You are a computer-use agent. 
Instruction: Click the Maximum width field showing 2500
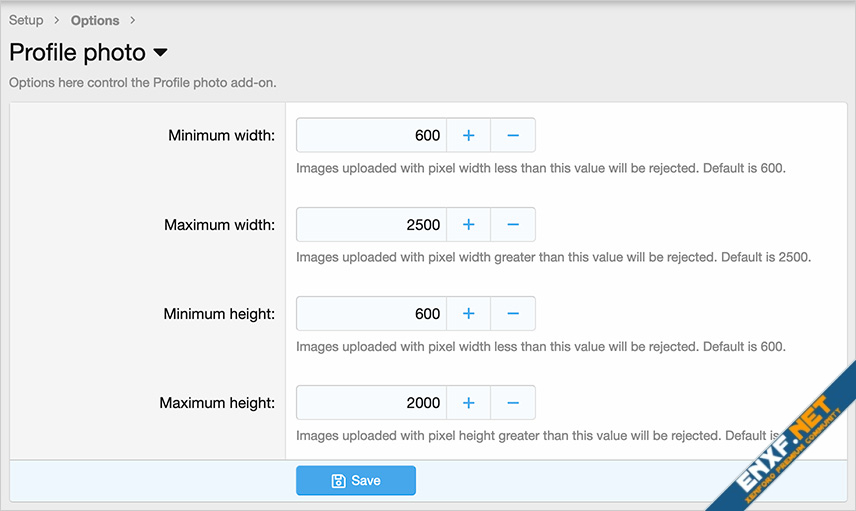pos(371,225)
